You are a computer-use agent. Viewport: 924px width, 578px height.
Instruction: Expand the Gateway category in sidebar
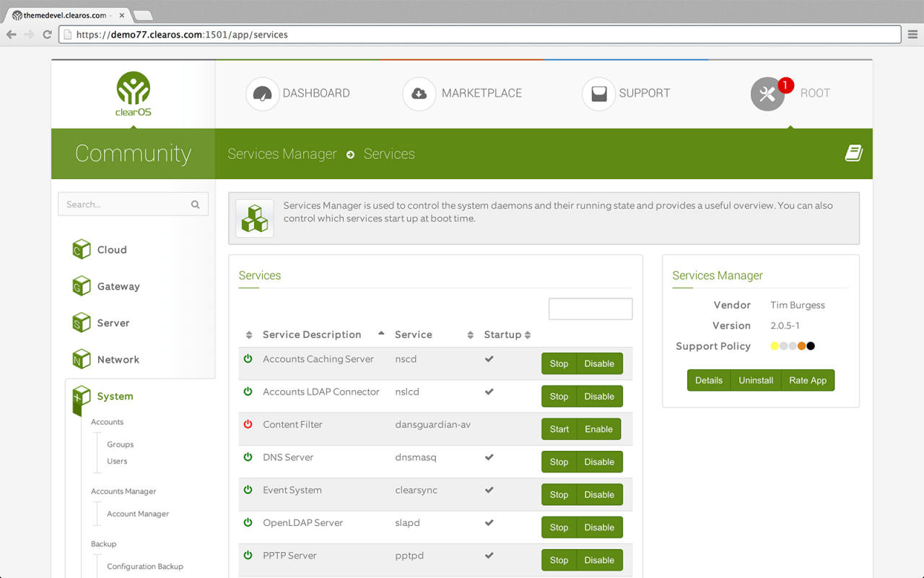point(118,286)
